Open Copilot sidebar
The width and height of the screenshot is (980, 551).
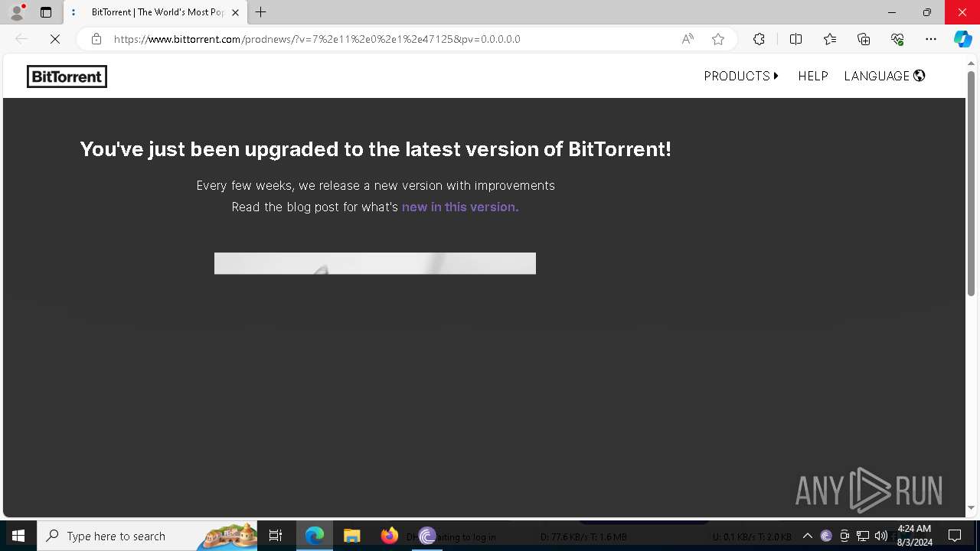pos(962,39)
